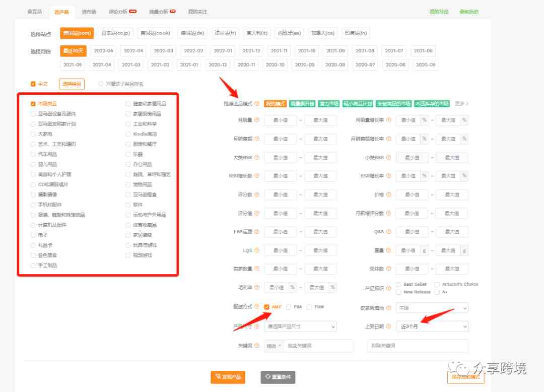This screenshot has width=544, height=392.
Task: Open help icon beside 变体数 label
Action: [x=388, y=269]
